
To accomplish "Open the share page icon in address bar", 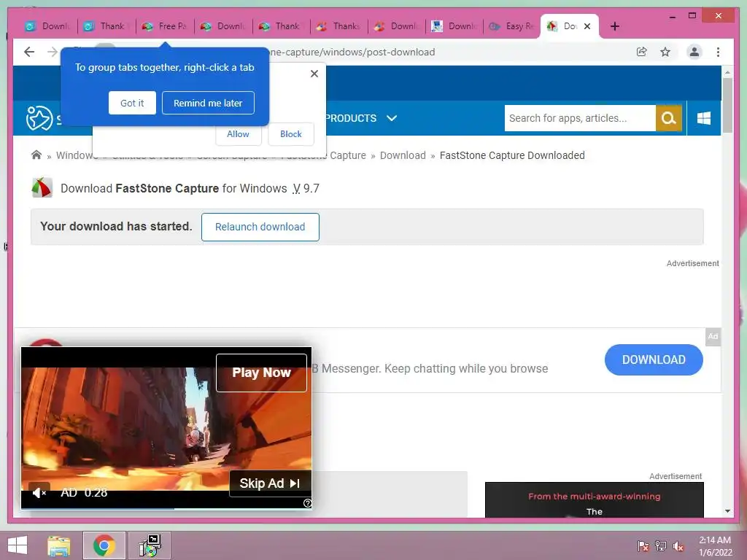I will (x=642, y=52).
